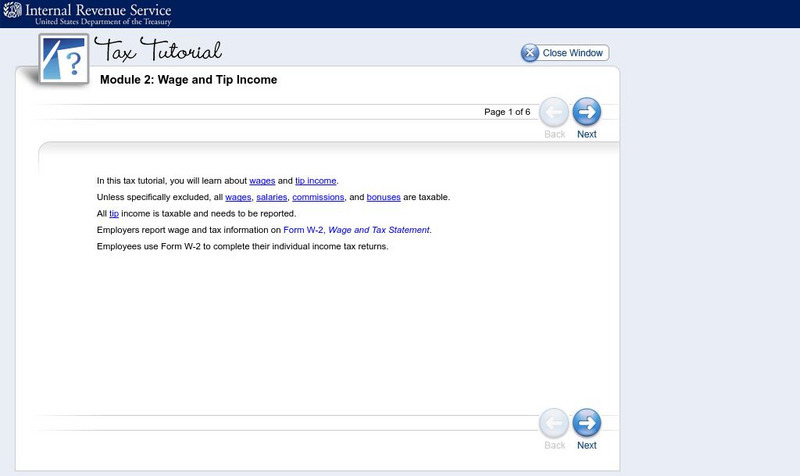The width and height of the screenshot is (800, 476).
Task: Open the commissions link
Action: 318,197
